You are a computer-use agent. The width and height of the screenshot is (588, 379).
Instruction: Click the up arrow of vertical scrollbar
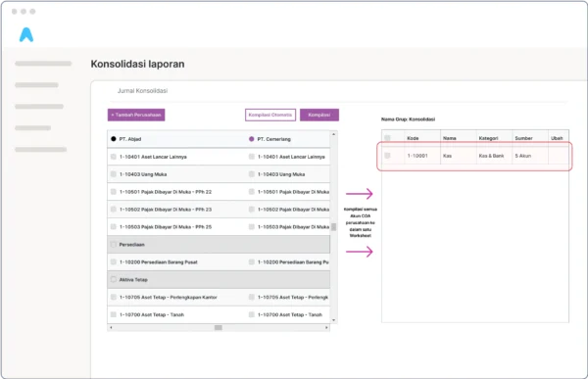click(334, 134)
